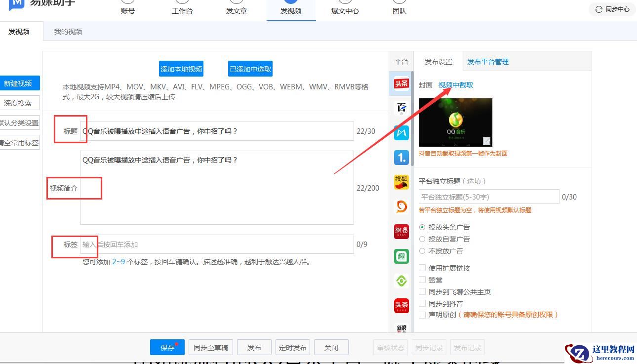The height and width of the screenshot is (364, 637).
Task: Go to the 发文章 navigation tab
Action: pos(237,10)
